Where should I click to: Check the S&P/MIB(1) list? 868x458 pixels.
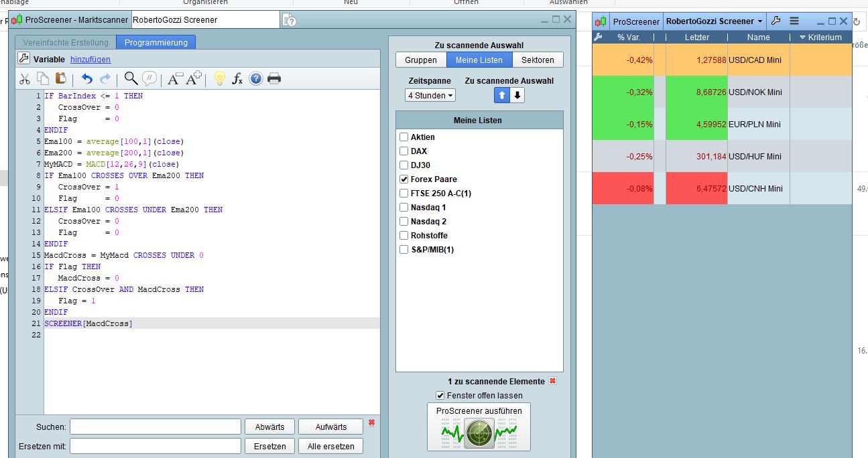pos(404,249)
